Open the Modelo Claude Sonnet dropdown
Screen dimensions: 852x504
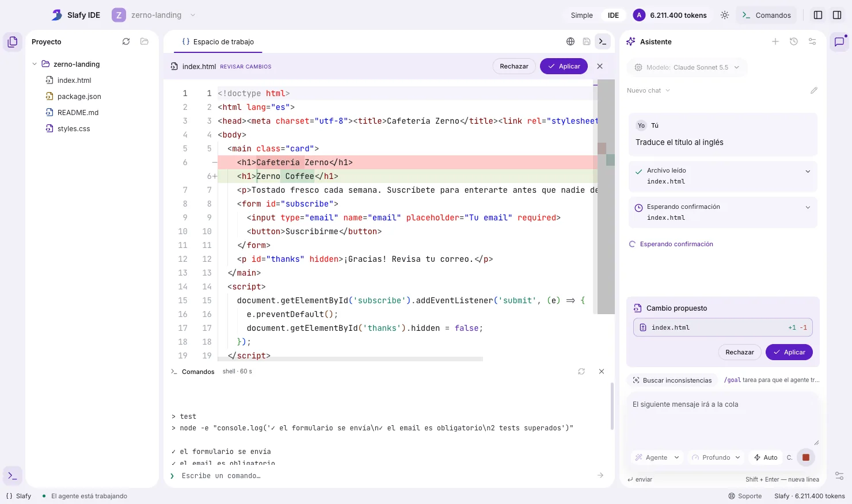click(687, 67)
